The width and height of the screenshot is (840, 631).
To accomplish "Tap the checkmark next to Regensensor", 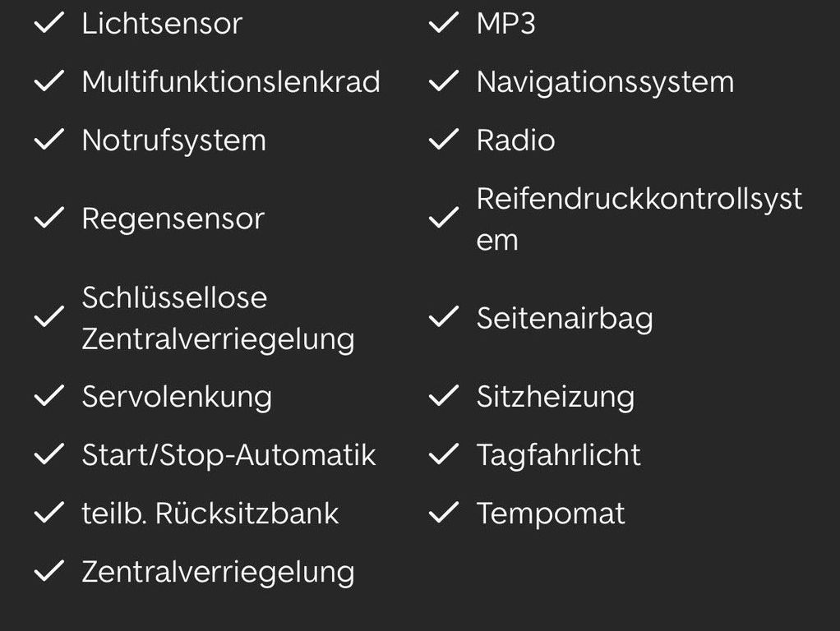I will [49, 218].
